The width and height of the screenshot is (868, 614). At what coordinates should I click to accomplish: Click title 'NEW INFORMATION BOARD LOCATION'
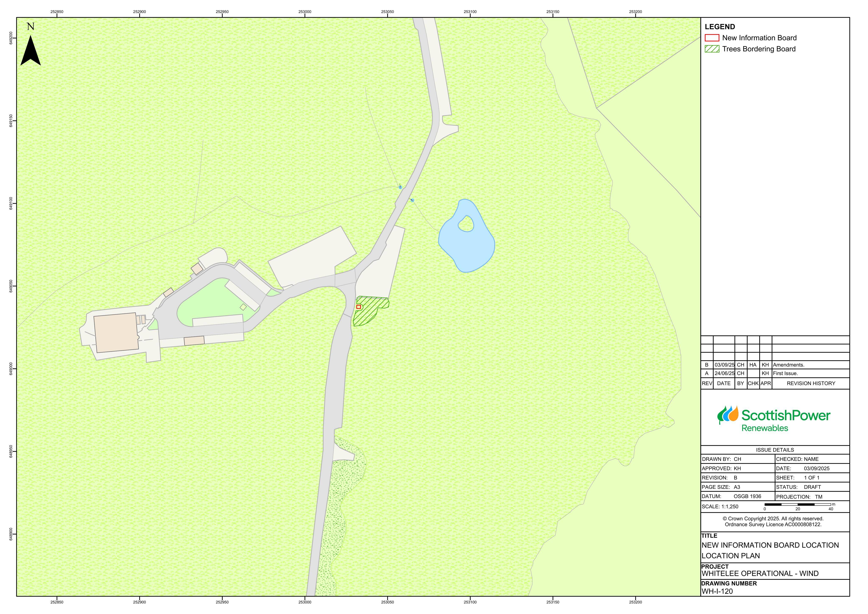click(x=770, y=546)
